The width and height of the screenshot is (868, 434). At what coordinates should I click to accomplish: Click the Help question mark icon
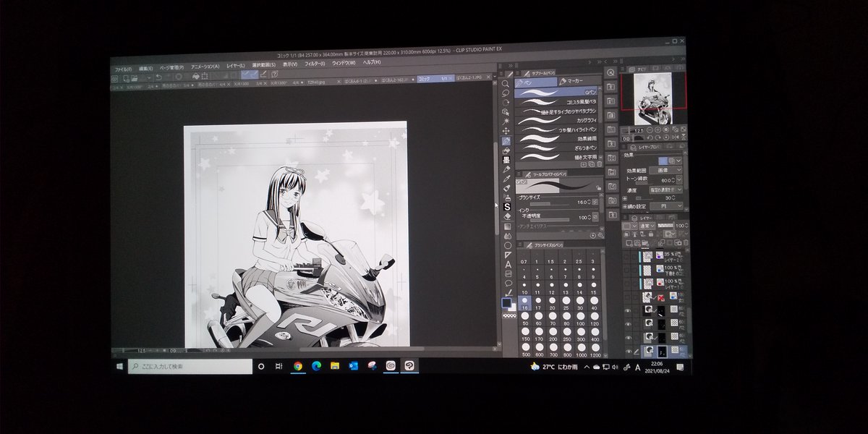click(x=275, y=74)
